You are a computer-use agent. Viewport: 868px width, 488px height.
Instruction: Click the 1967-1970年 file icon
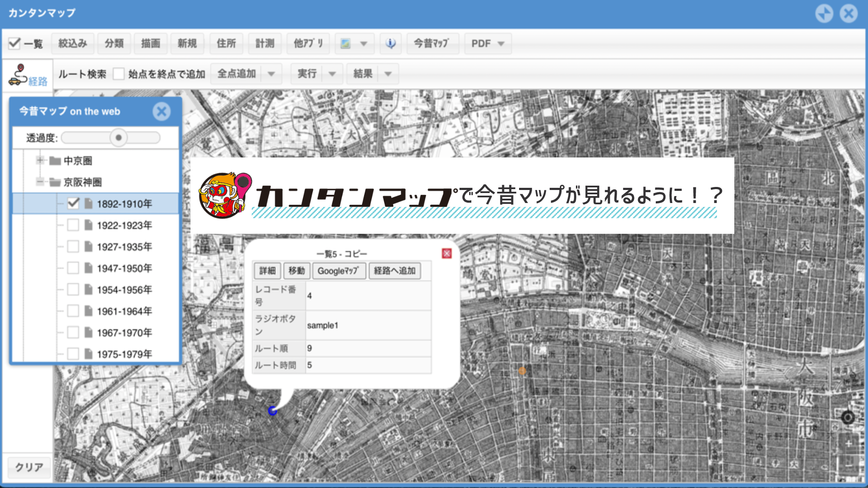tap(89, 332)
